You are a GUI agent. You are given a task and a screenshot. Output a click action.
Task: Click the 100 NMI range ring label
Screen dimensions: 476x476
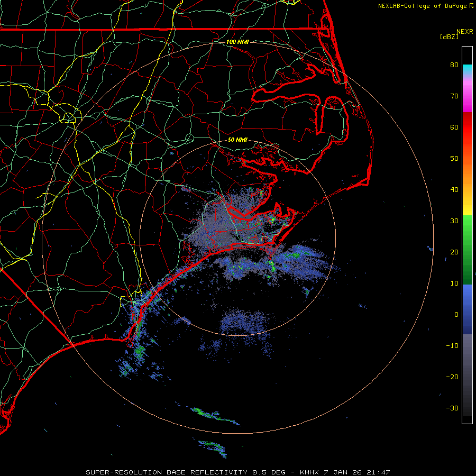click(x=237, y=42)
